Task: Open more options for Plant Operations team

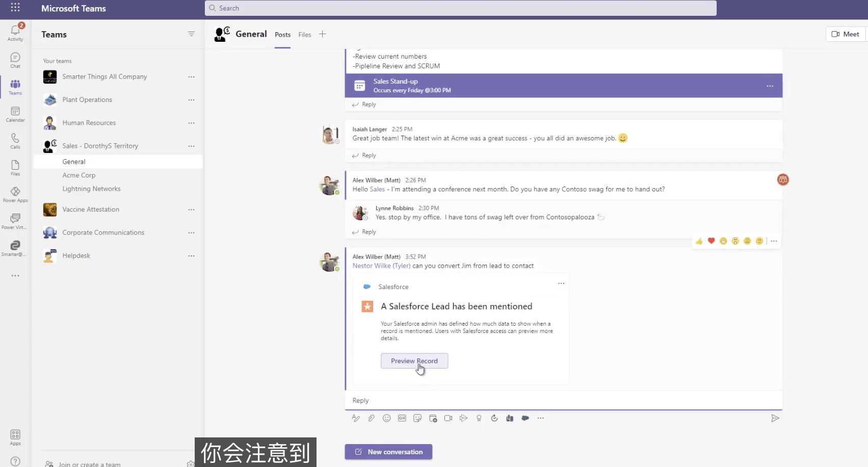Action: click(191, 100)
